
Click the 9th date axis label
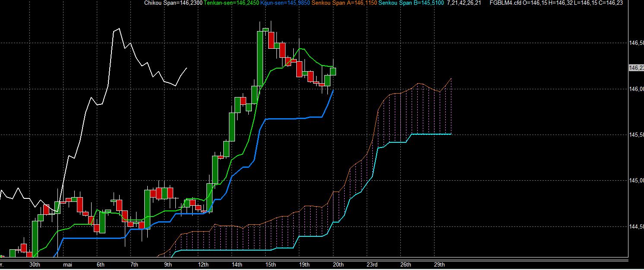(x=168, y=264)
